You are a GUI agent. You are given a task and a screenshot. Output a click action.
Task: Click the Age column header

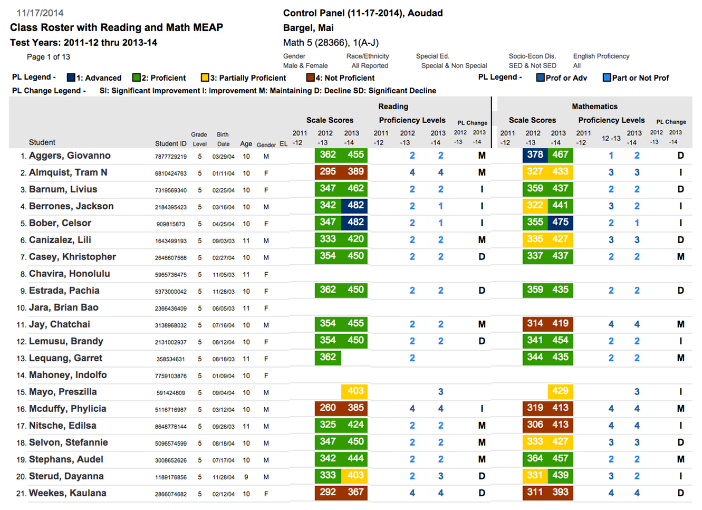coord(246,144)
